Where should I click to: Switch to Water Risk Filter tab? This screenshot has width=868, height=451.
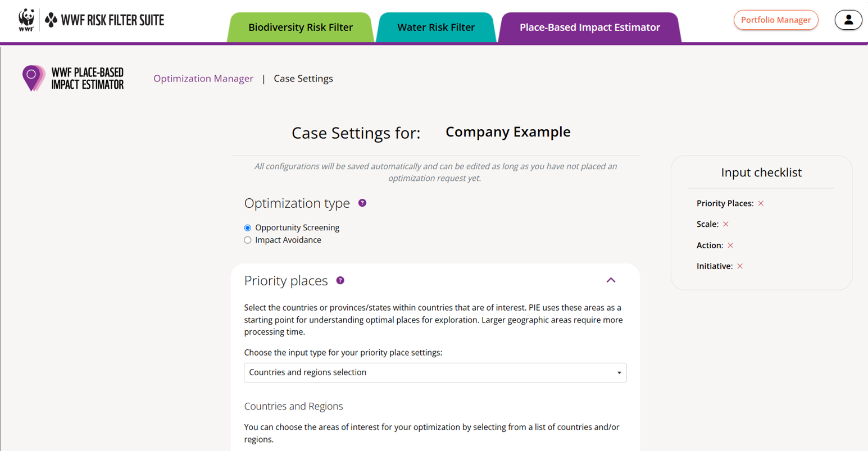pyautogui.click(x=436, y=28)
